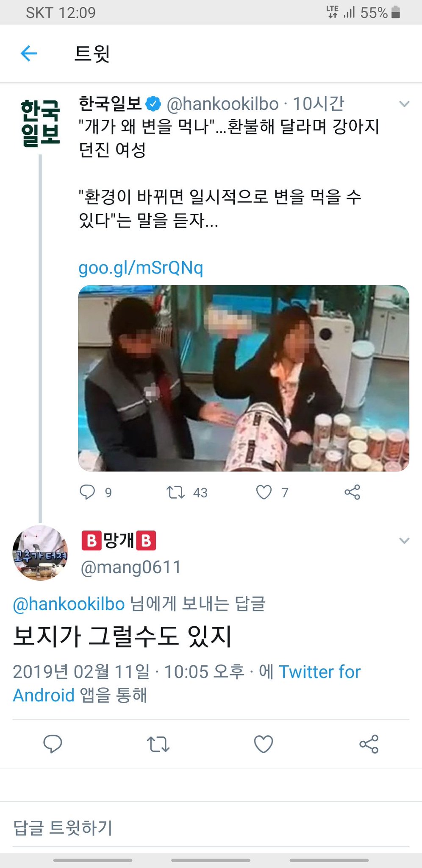Open the @mang0611 username handle
The width and height of the screenshot is (422, 868).
coord(131,567)
